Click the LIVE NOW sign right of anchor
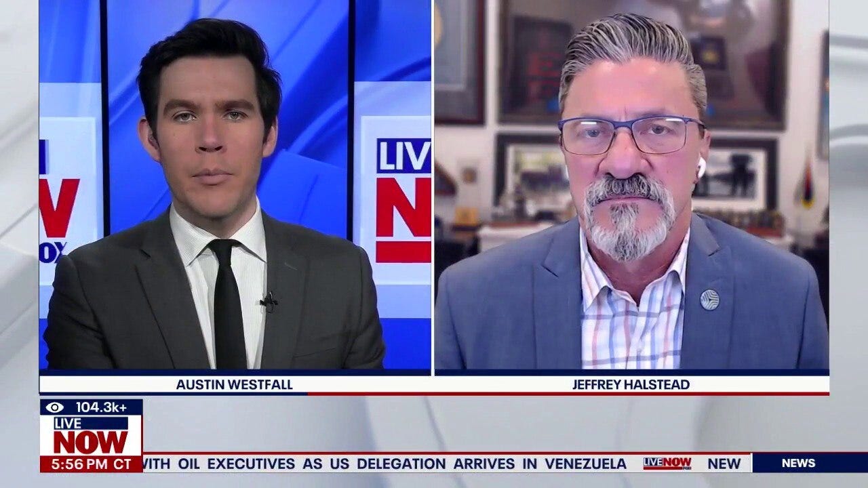This screenshot has width=868, height=488. pos(403,200)
